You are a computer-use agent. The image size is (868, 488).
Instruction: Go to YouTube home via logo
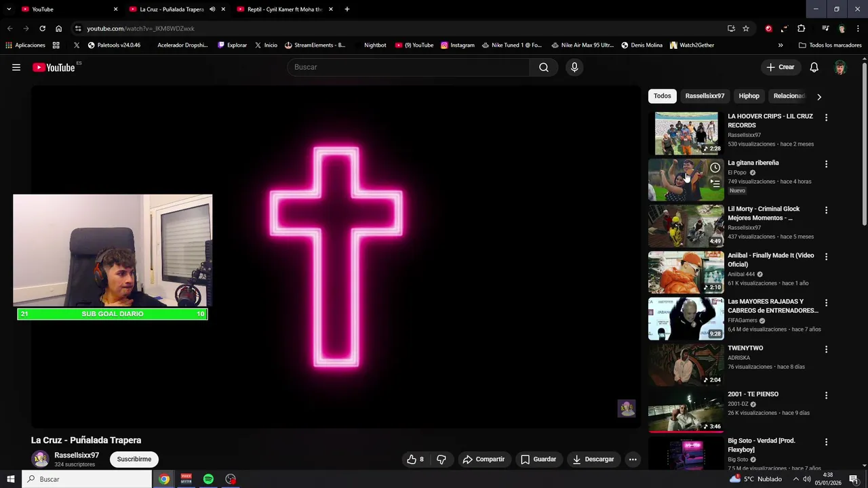[54, 67]
